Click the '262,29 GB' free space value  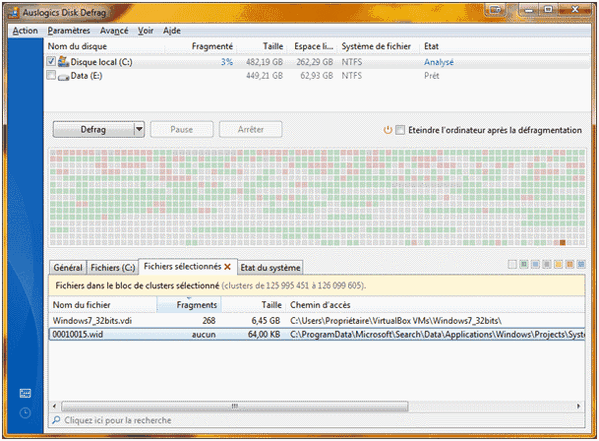pos(315,62)
